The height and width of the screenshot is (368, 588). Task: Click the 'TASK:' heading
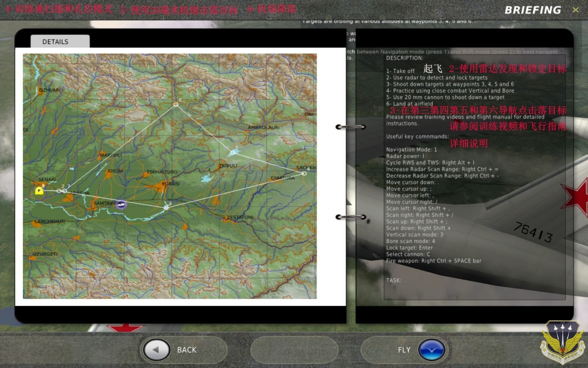tap(393, 280)
